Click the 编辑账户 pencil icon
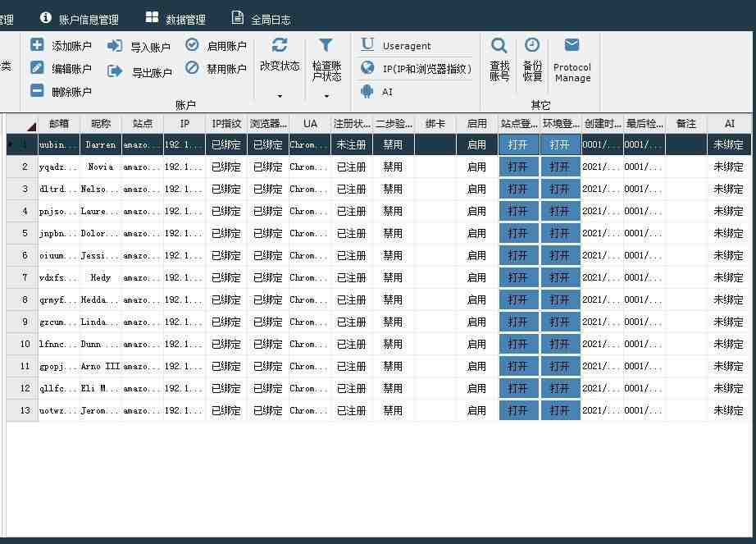The height and width of the screenshot is (544, 756). pyautogui.click(x=37, y=67)
